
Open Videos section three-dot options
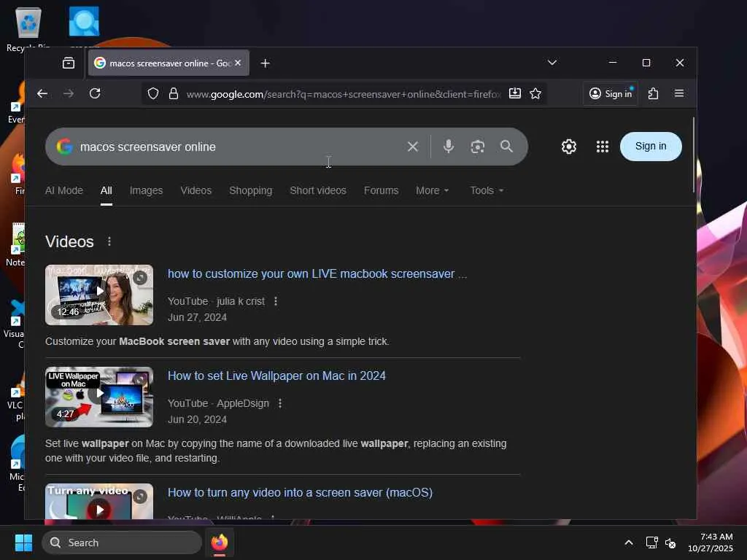[x=109, y=241]
